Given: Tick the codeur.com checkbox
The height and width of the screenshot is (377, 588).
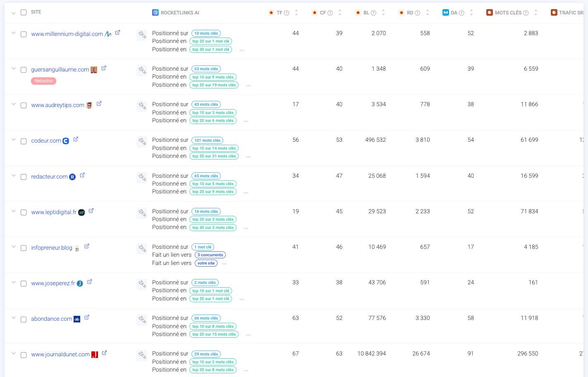Looking at the screenshot, I should [24, 141].
